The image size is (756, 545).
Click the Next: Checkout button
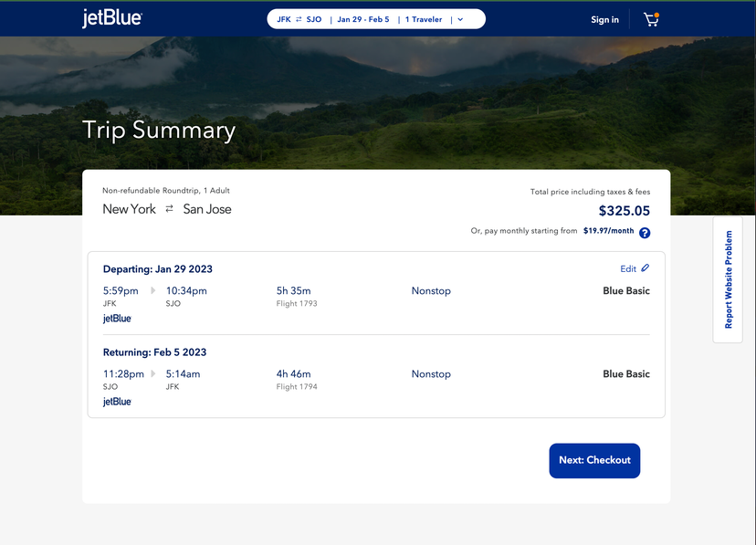(594, 460)
